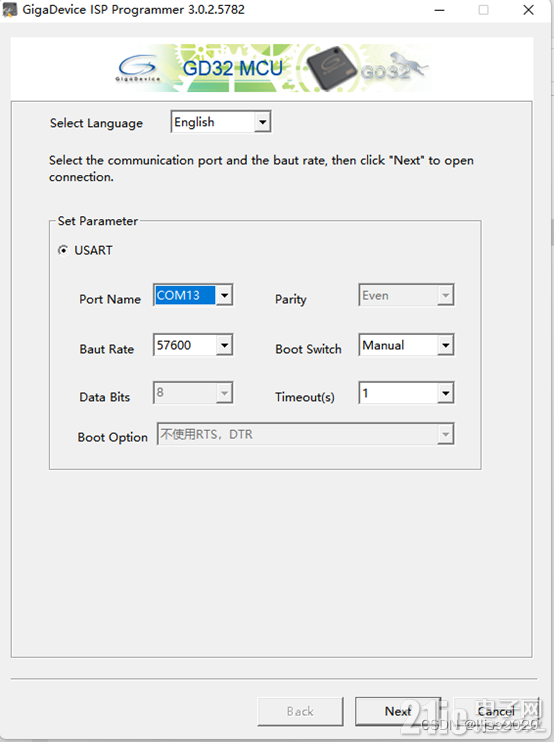The width and height of the screenshot is (554, 742).
Task: Click the GigaDevice logo in banner
Action: [138, 68]
